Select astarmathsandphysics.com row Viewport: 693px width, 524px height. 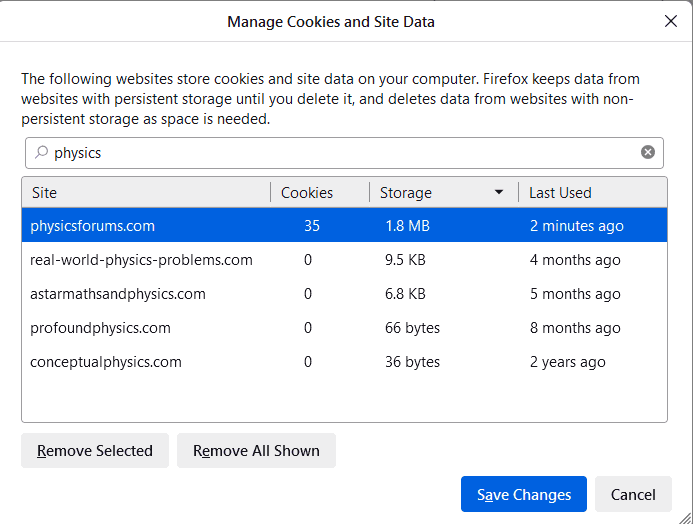[344, 294]
